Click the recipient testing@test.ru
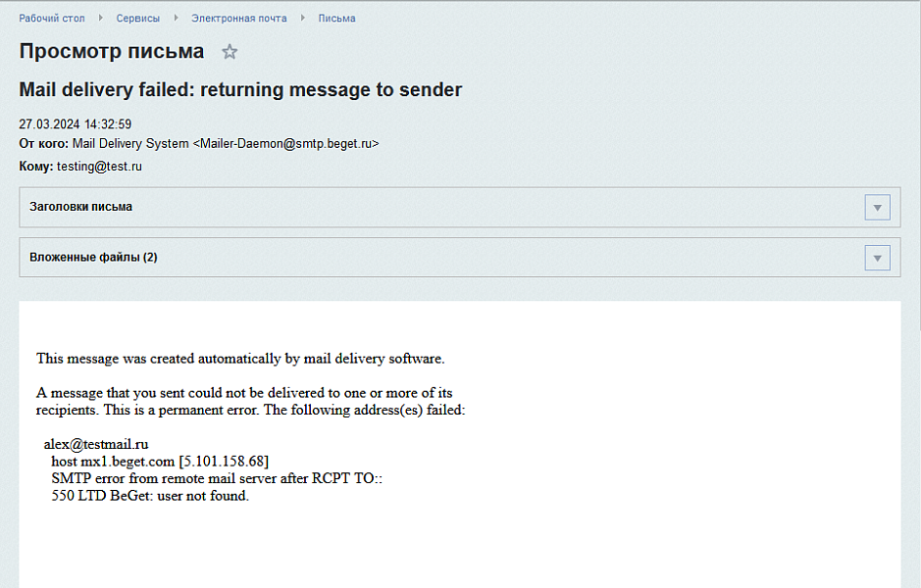 [x=99, y=167]
